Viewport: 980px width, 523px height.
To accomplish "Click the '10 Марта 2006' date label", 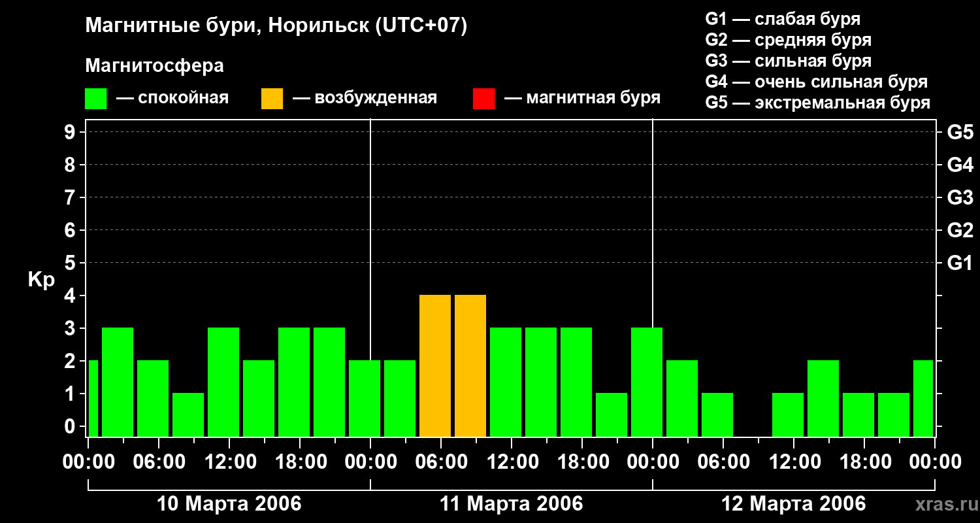I will (x=229, y=504).
